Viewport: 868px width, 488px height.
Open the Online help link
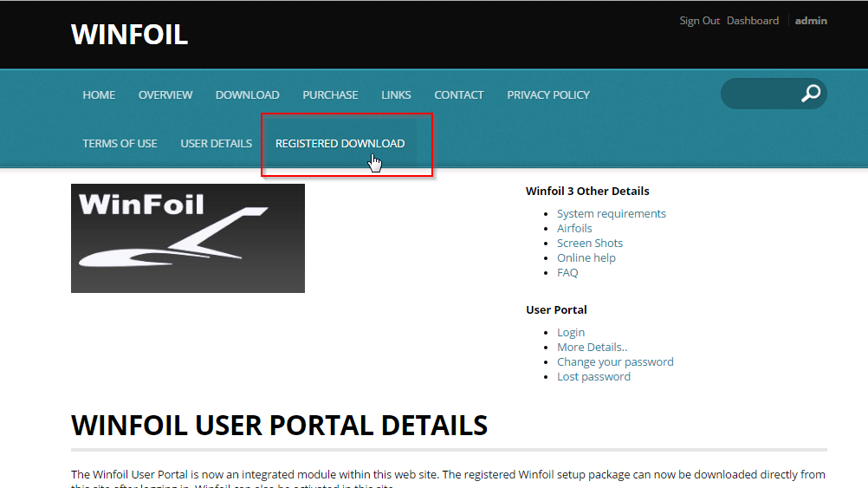pyautogui.click(x=586, y=258)
